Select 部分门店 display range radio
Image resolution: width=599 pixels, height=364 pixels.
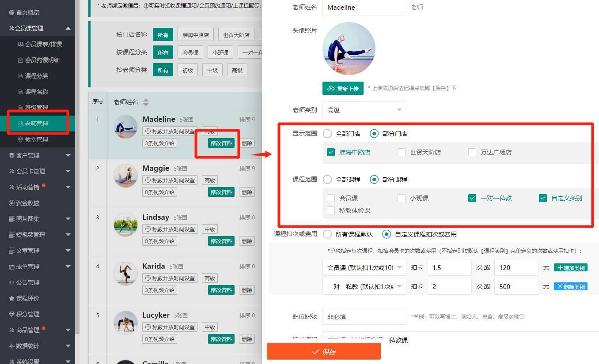coord(374,133)
